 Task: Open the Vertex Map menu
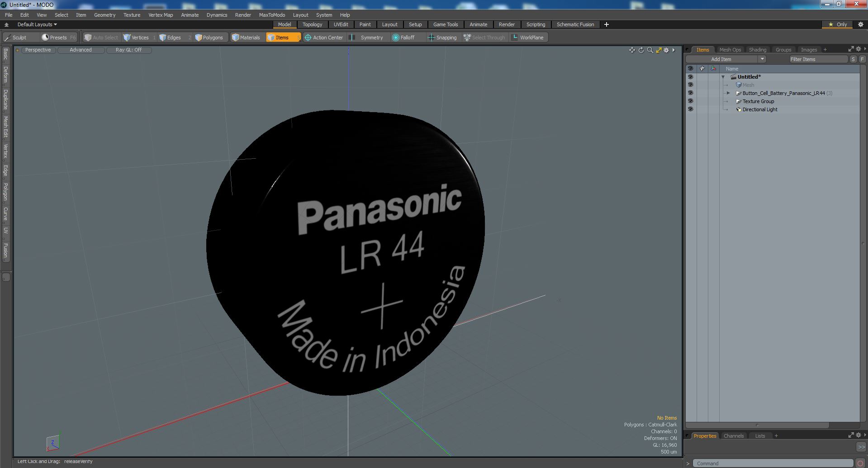pyautogui.click(x=161, y=15)
